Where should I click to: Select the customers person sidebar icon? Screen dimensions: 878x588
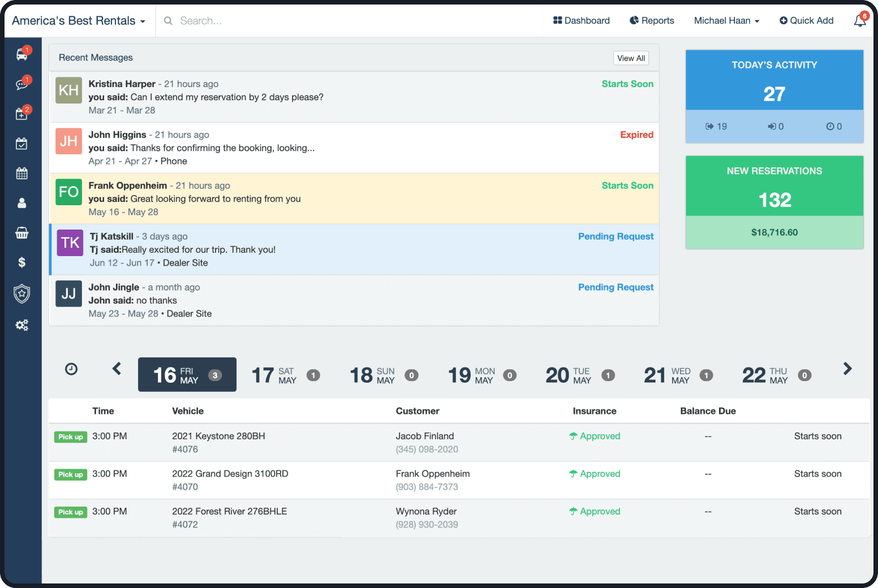tap(22, 203)
